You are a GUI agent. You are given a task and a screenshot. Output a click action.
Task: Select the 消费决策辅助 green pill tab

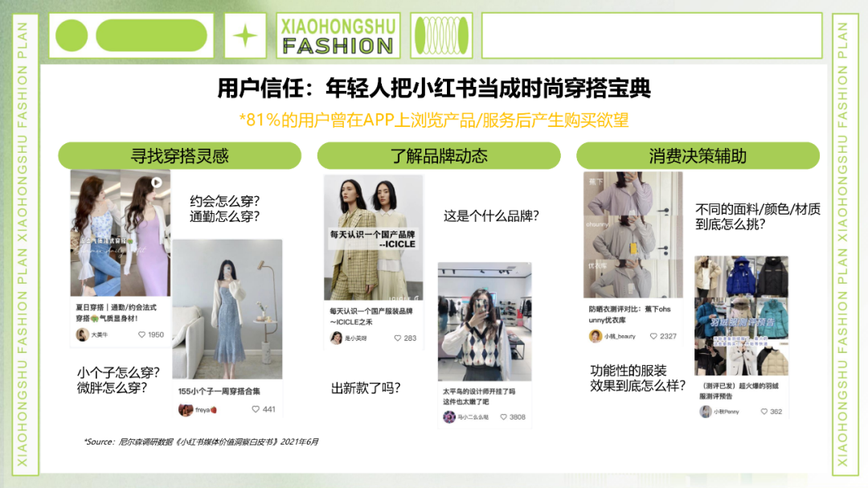coord(698,156)
